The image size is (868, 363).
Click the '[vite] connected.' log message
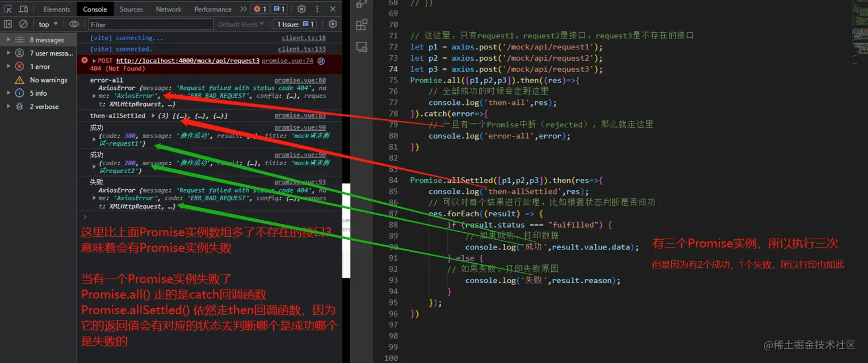(x=121, y=49)
